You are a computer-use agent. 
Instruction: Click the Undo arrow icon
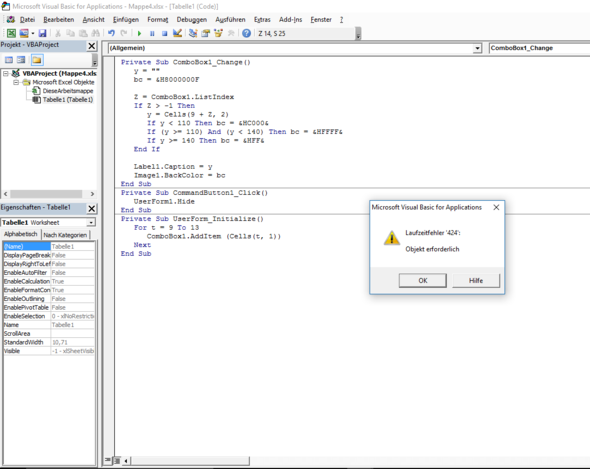(111, 33)
